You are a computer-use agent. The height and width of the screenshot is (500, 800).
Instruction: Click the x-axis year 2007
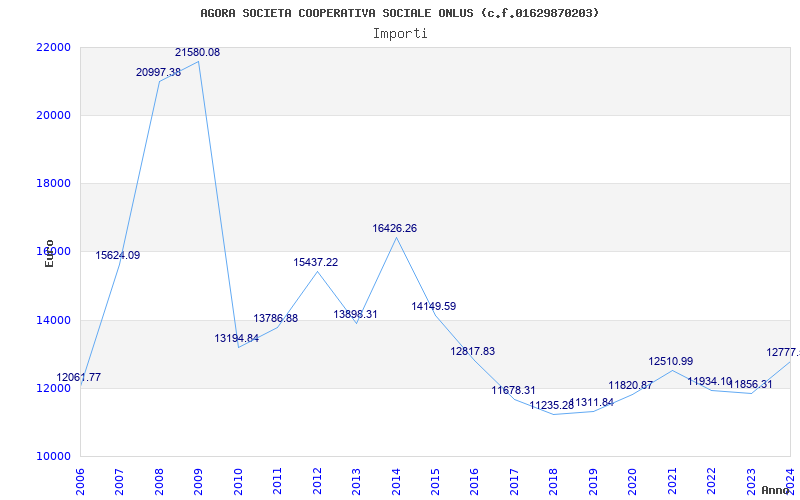(x=119, y=481)
